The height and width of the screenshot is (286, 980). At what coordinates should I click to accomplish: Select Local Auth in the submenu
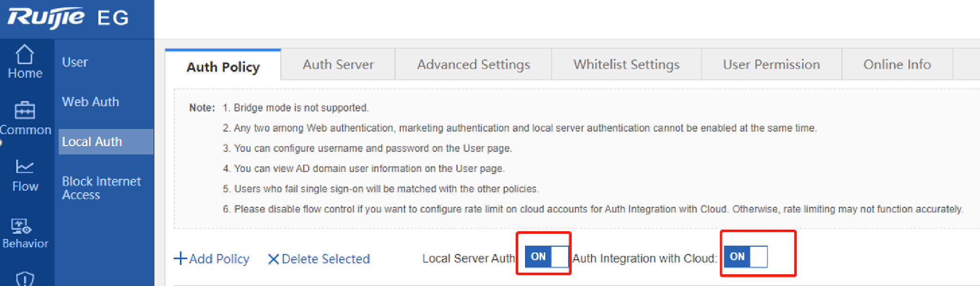click(92, 141)
